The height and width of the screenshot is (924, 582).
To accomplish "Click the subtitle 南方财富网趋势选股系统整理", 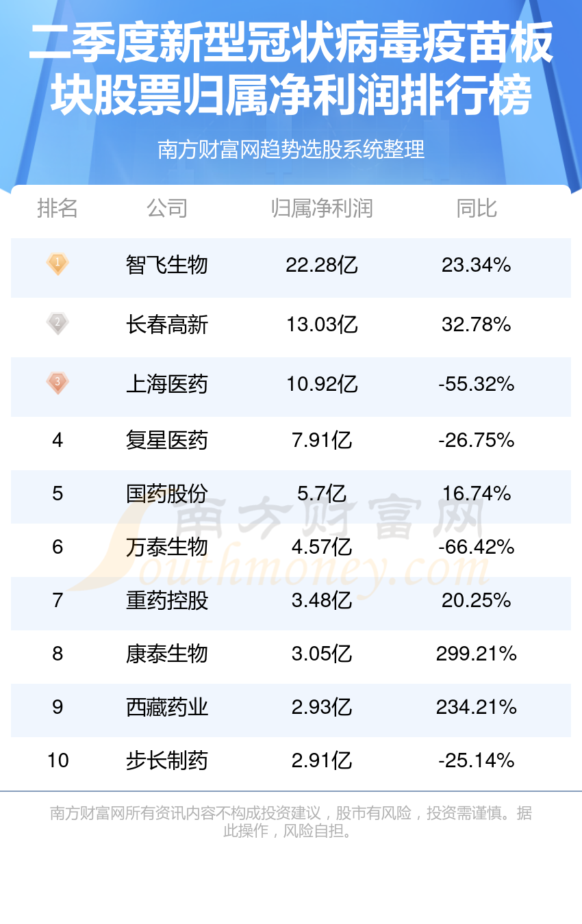I will point(291,149).
